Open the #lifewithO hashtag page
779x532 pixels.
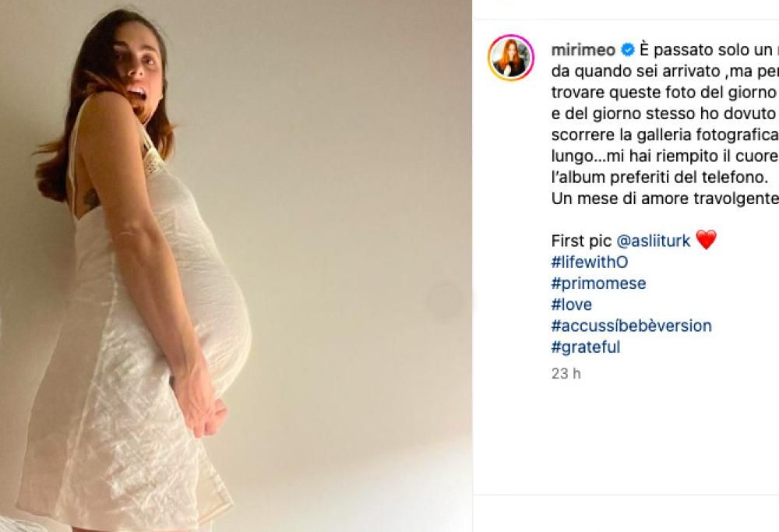click(590, 261)
